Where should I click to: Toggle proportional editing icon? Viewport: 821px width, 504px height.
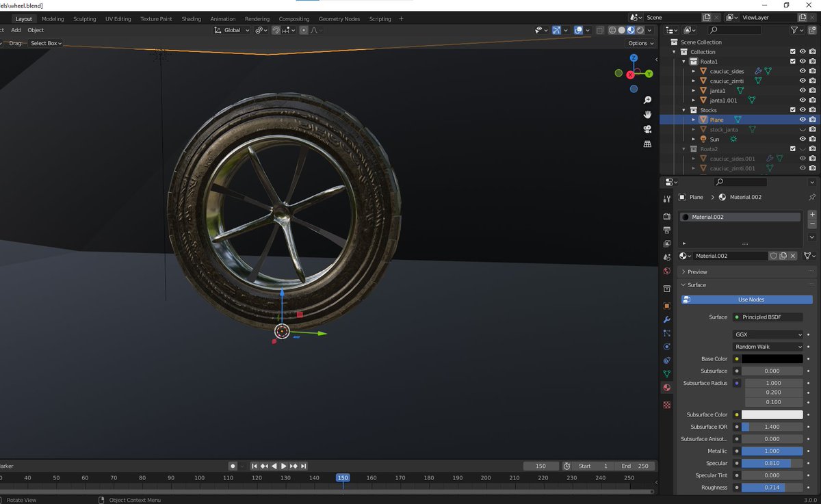[x=304, y=30]
